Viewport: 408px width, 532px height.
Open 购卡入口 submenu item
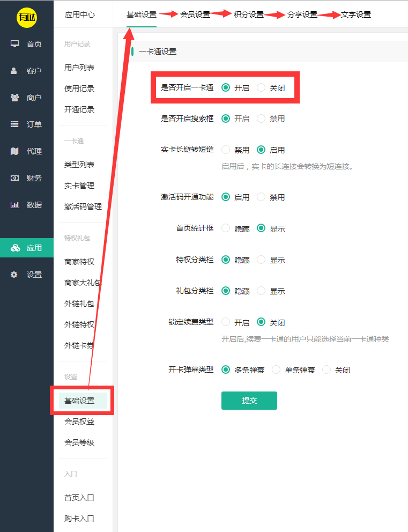79,519
